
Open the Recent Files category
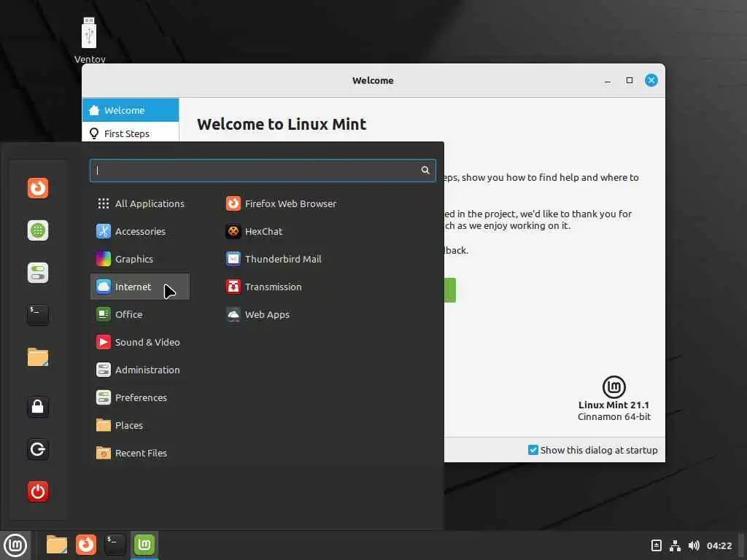tap(140, 453)
